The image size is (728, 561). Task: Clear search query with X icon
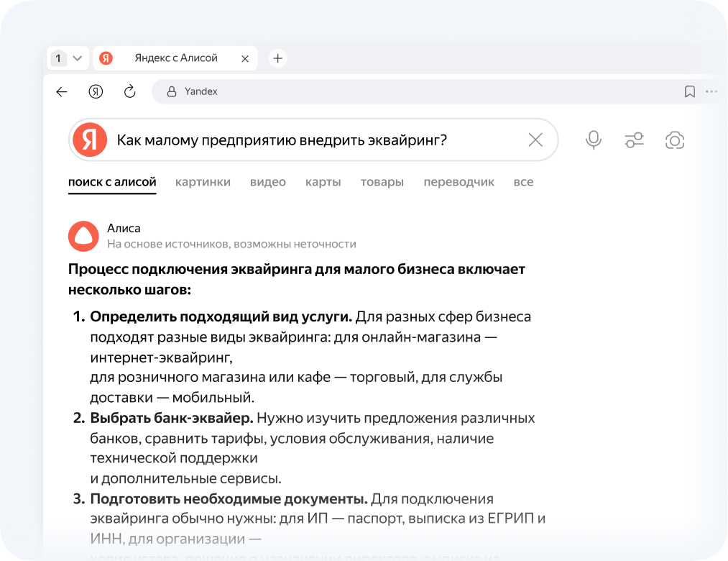click(535, 140)
